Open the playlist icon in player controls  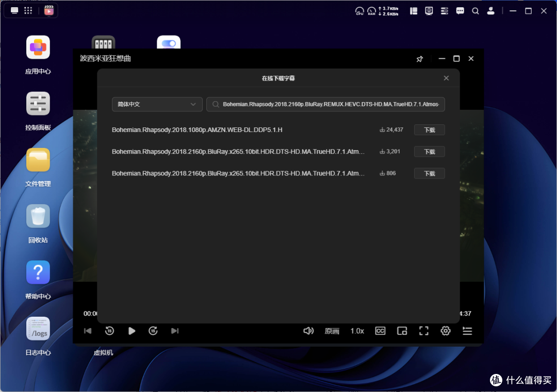[467, 331]
